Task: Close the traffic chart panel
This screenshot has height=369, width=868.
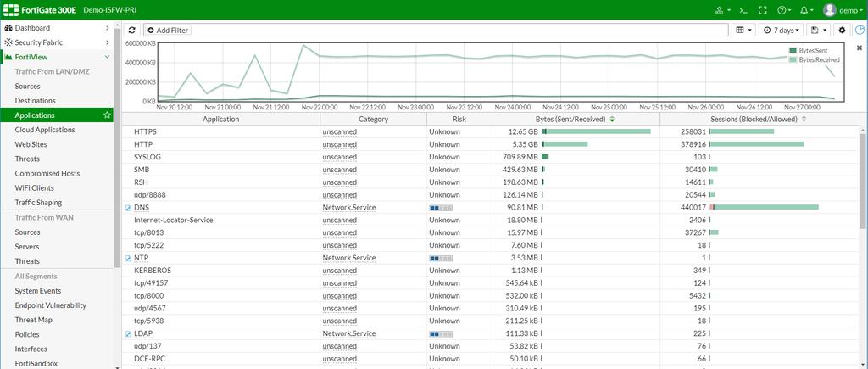Action: tap(860, 48)
